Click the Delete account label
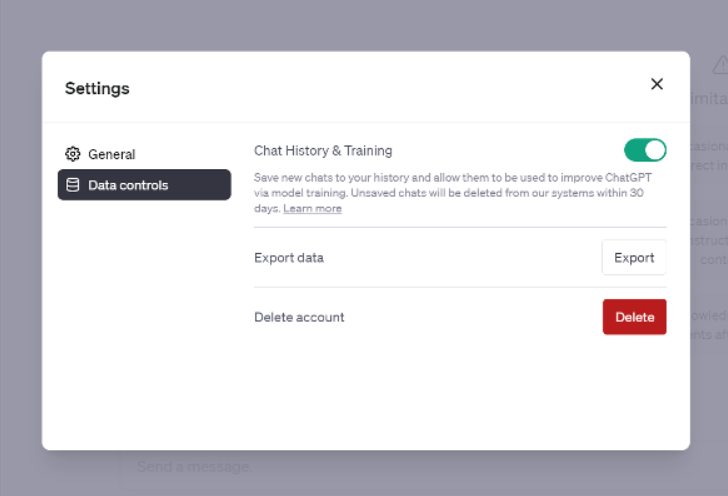Viewport: 728px width, 496px height. [x=299, y=317]
